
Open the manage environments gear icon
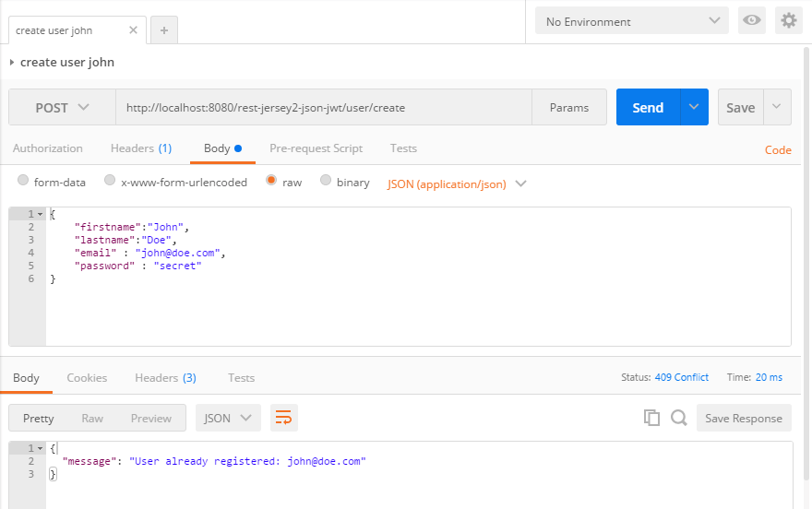[788, 20]
